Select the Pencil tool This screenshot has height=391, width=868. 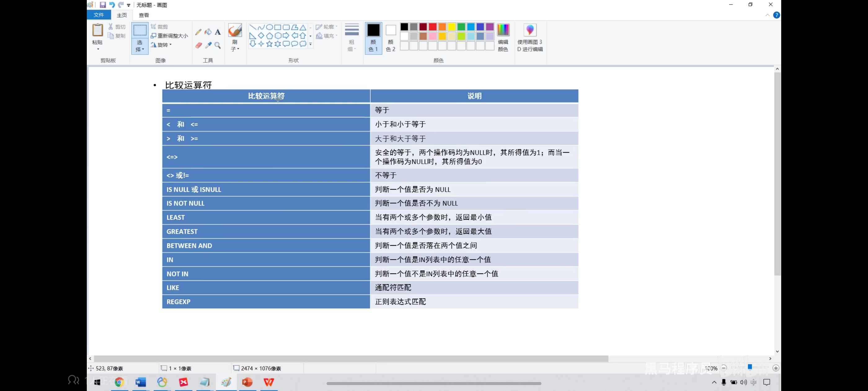coord(198,32)
